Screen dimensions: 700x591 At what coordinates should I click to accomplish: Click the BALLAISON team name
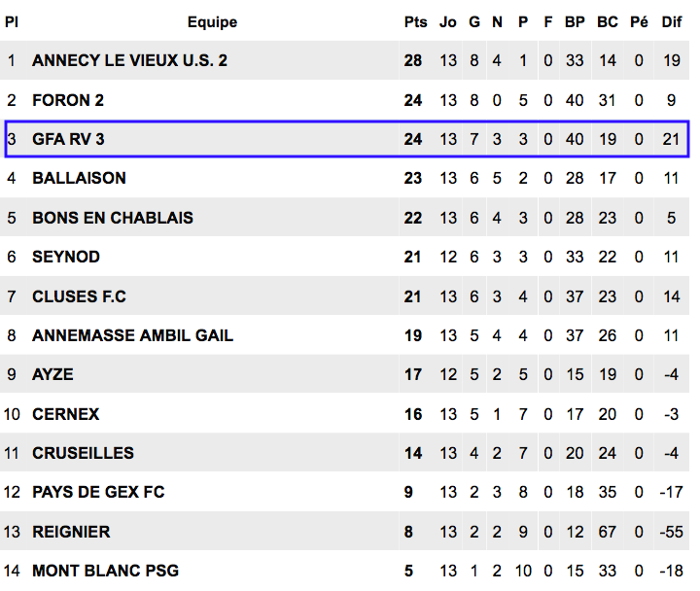[79, 178]
